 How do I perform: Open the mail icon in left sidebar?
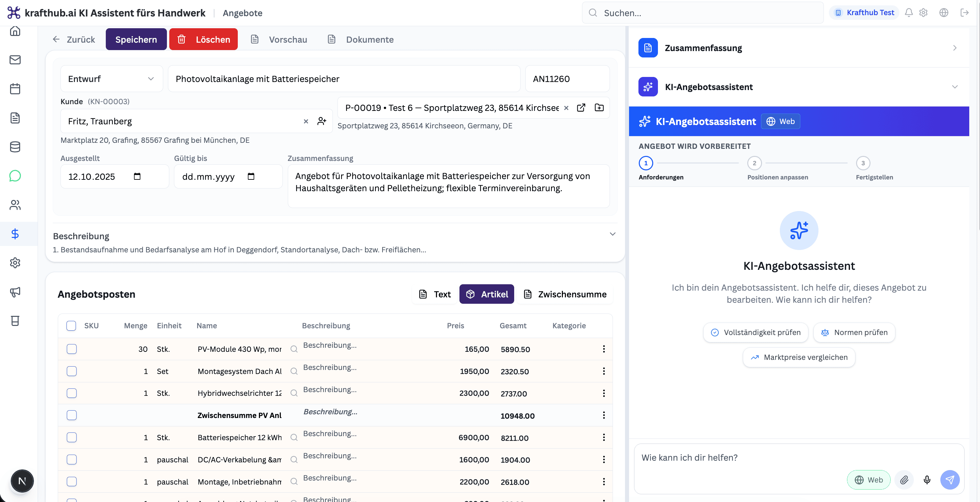15,60
